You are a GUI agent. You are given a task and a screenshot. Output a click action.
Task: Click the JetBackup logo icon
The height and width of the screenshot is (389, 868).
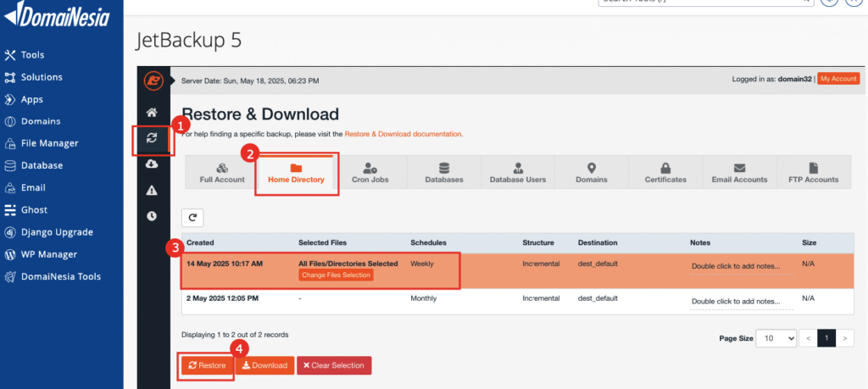tap(153, 81)
